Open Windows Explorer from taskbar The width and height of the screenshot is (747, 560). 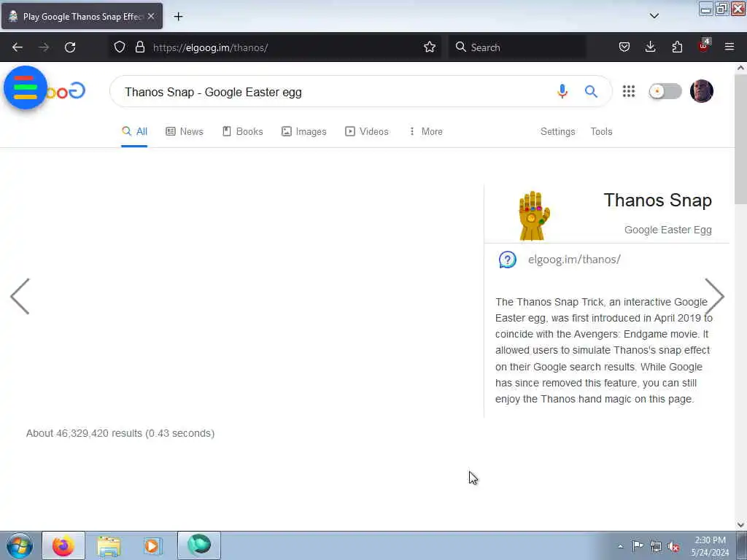108,545
